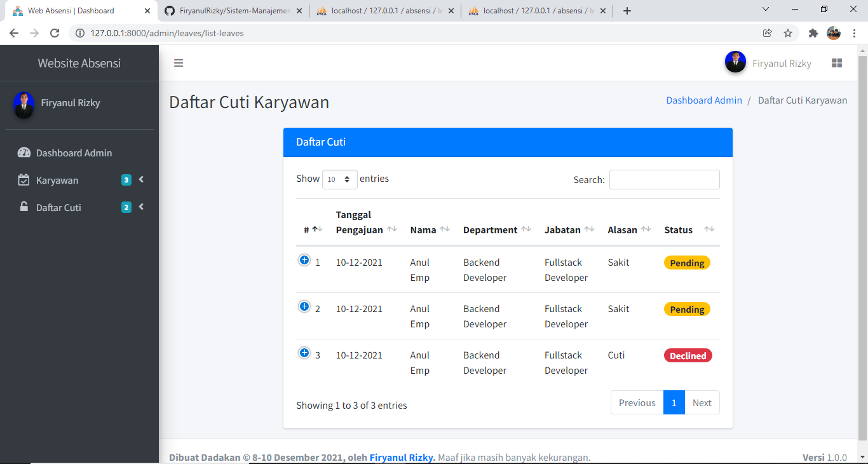Image resolution: width=868 pixels, height=464 pixels.
Task: Close the GitHub FiryanulRizky tab
Action: point(299,11)
